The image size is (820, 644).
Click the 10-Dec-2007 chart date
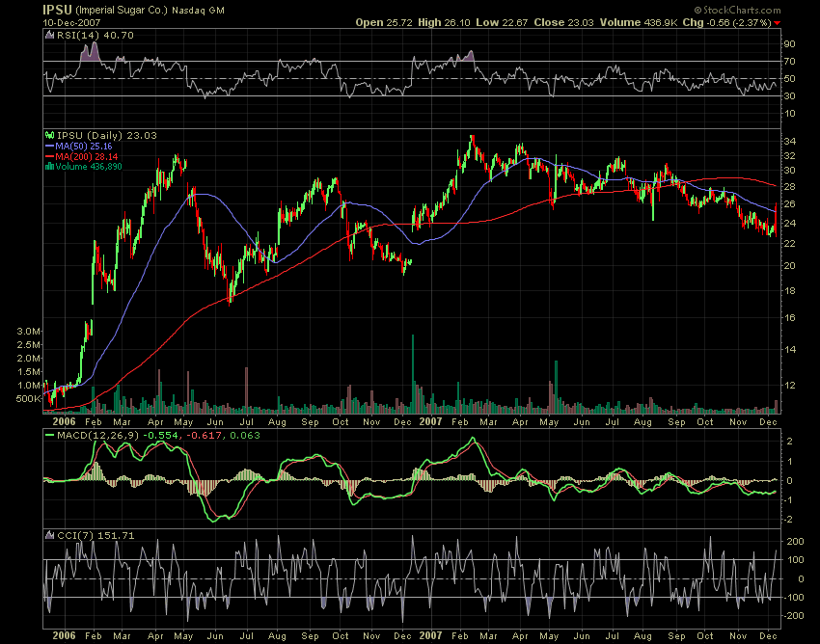coord(71,23)
